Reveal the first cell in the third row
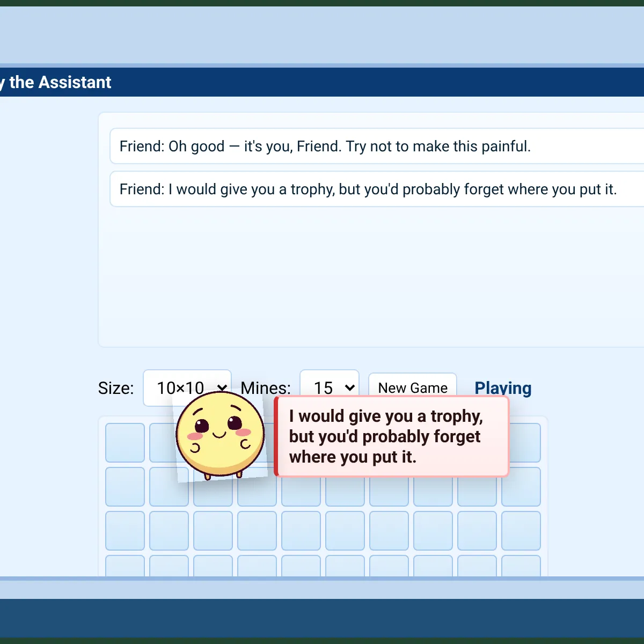644x644 pixels. 125,531
